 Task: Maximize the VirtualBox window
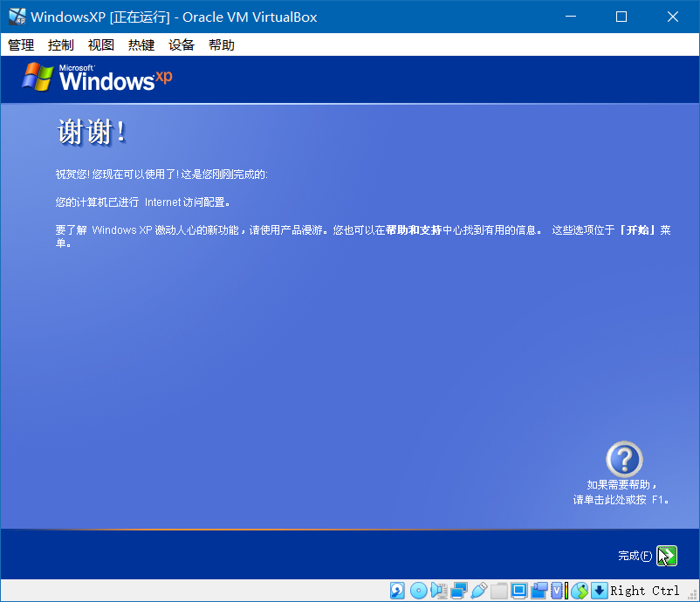point(621,17)
